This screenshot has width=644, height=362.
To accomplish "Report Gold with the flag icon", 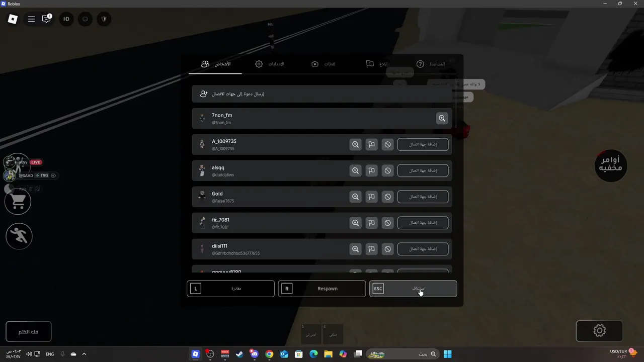I will [x=371, y=197].
